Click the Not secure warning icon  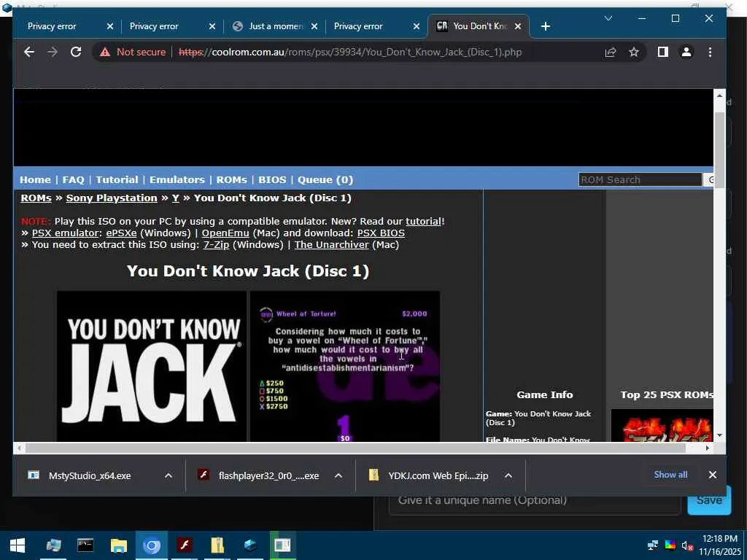105,52
